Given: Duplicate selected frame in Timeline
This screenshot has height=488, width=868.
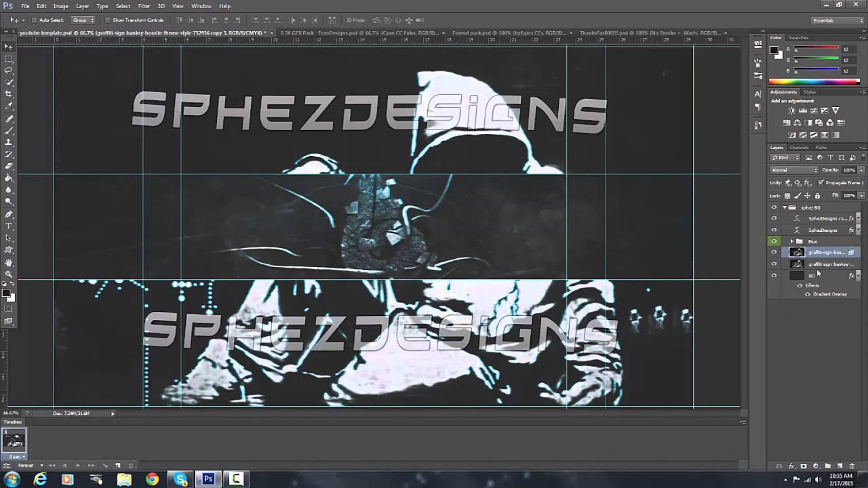Looking at the screenshot, I should pyautogui.click(x=118, y=466).
